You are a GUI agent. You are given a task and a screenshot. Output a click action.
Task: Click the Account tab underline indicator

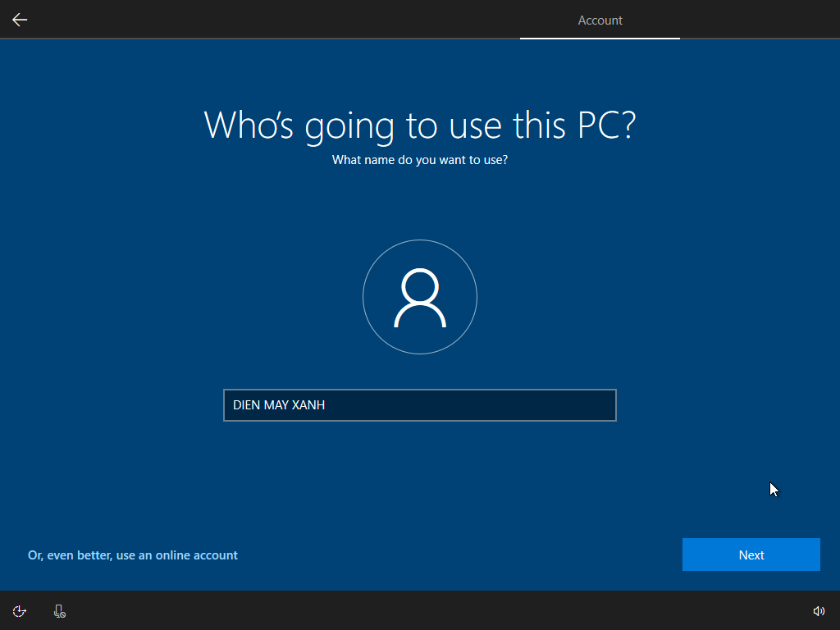pyautogui.click(x=600, y=38)
